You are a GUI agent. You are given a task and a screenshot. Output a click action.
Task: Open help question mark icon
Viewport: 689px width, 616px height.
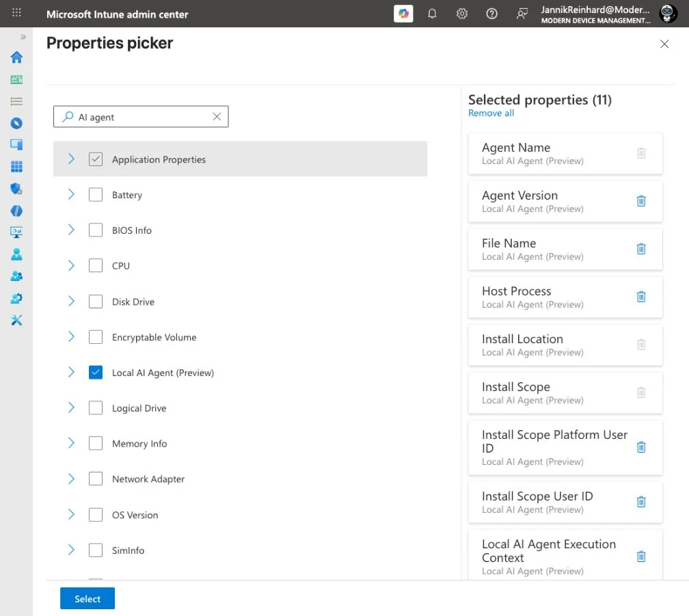pos(491,14)
